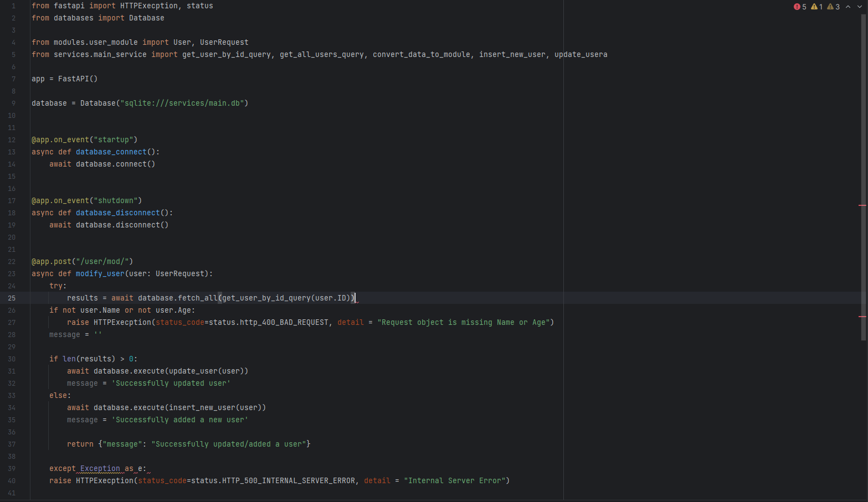Click 'FastAPI()' on the app assignment line
This screenshot has height=502, width=868.
[78, 79]
